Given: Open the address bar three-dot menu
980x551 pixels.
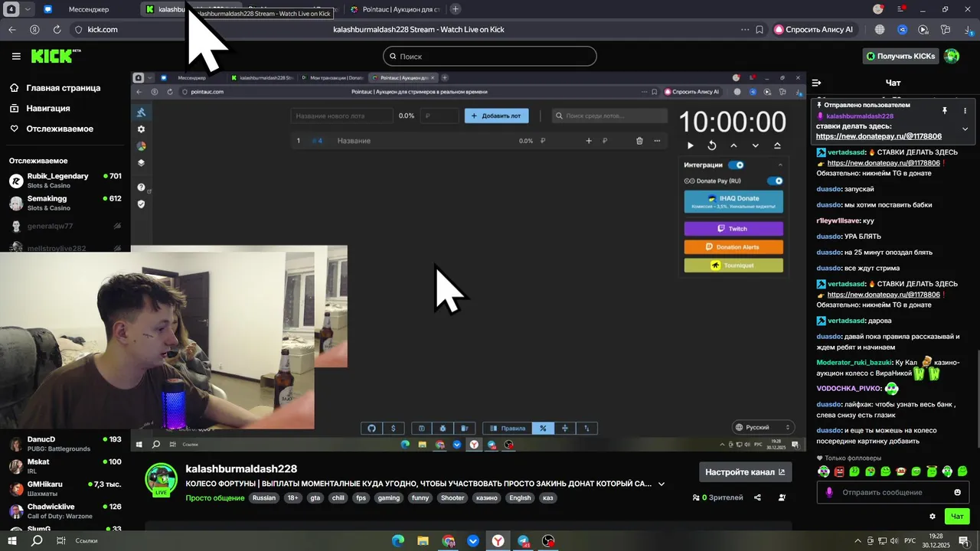Looking at the screenshot, I should [745, 30].
